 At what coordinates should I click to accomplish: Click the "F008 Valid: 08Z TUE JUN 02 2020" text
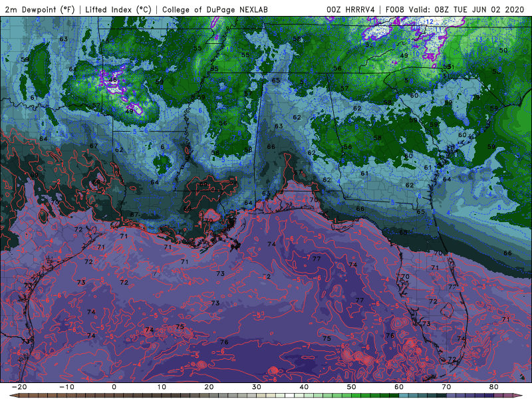[455, 10]
